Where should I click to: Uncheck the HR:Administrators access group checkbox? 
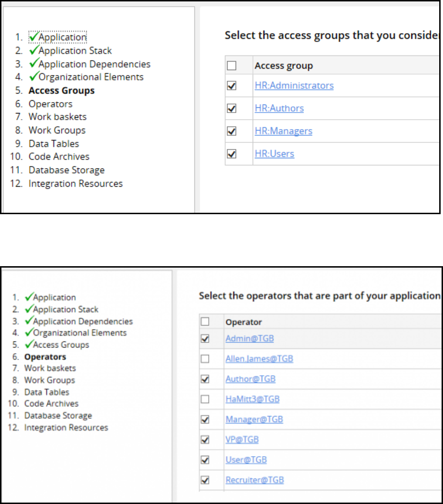pos(231,86)
